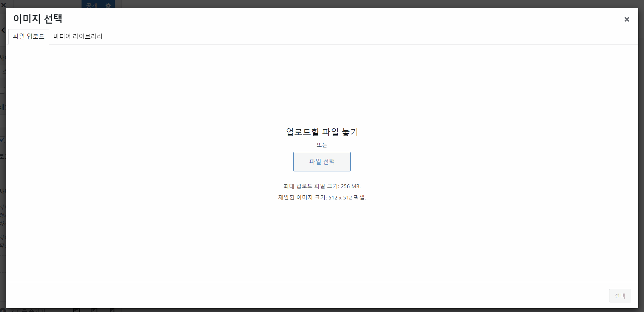The height and width of the screenshot is (312, 644).
Task: Click the 파일 선택 button
Action: pos(322,161)
